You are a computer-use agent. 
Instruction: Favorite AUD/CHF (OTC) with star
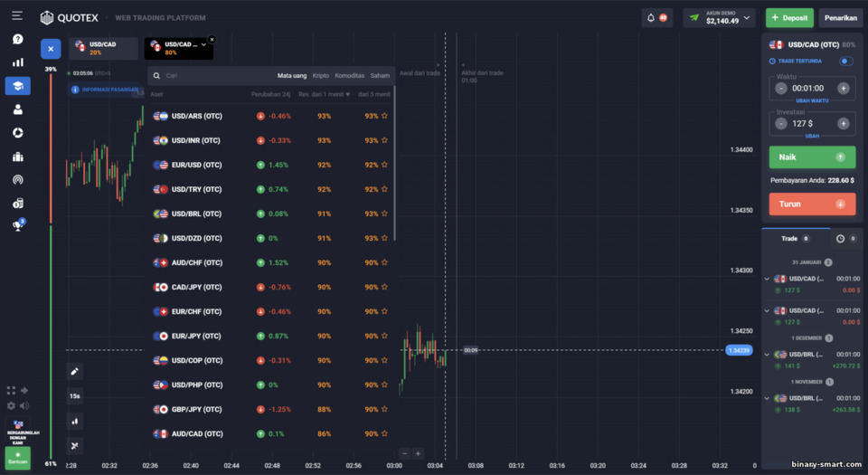[x=384, y=262]
